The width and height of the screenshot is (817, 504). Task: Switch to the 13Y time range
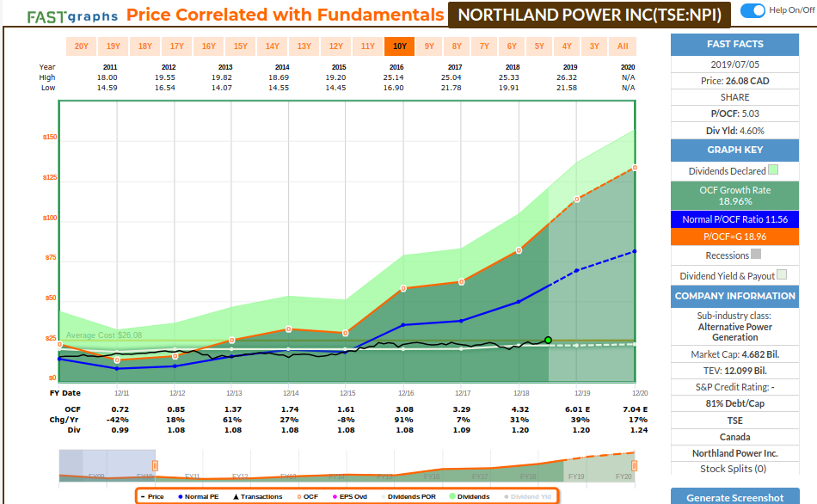pos(304,46)
